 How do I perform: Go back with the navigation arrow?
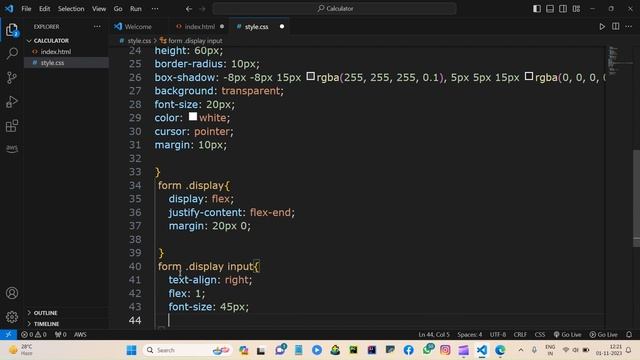189,9
